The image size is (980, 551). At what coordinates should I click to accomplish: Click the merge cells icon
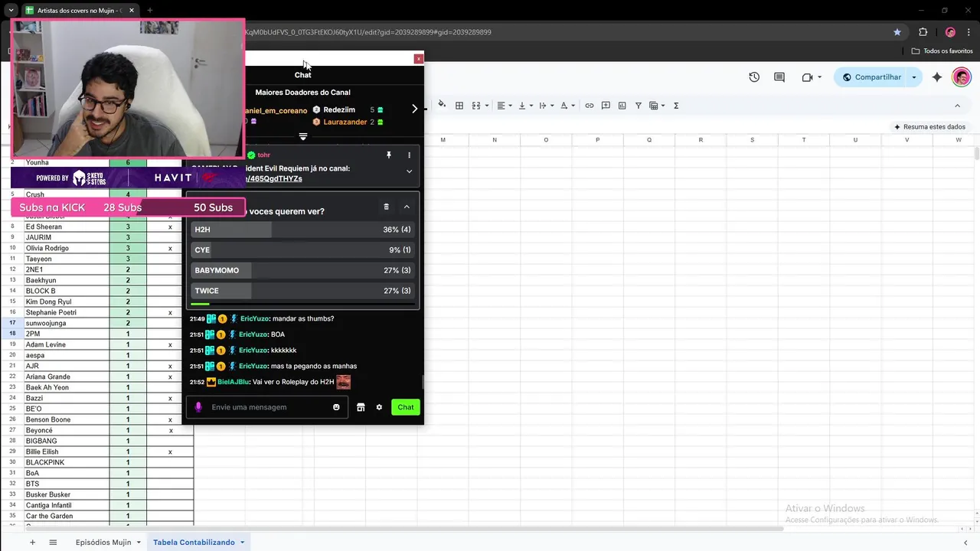pyautogui.click(x=475, y=106)
